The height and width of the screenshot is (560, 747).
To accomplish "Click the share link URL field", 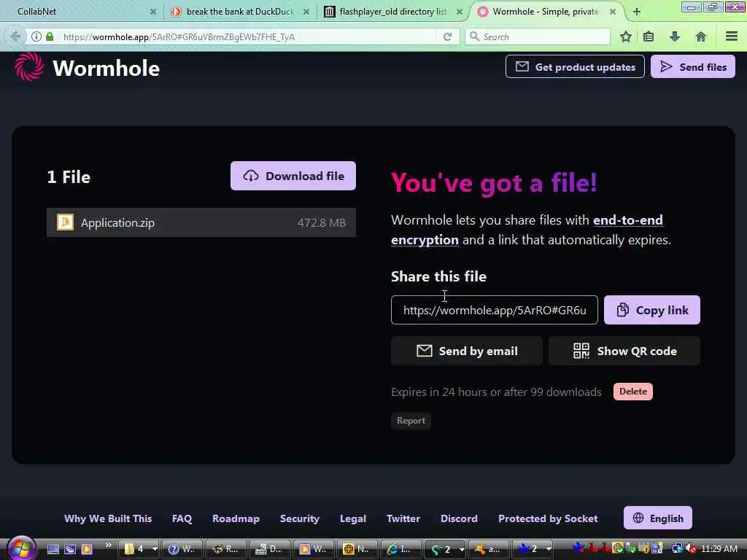I will click(x=494, y=310).
